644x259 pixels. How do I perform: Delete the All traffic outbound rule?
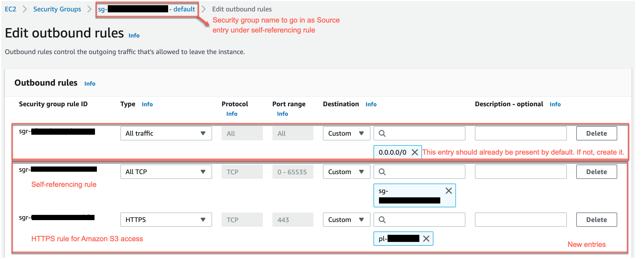[596, 133]
